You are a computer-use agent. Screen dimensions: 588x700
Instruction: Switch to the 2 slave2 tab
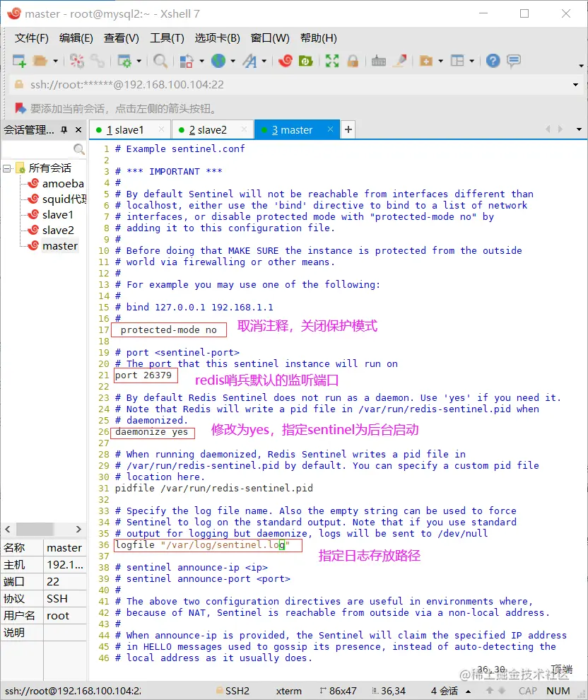[x=208, y=130]
